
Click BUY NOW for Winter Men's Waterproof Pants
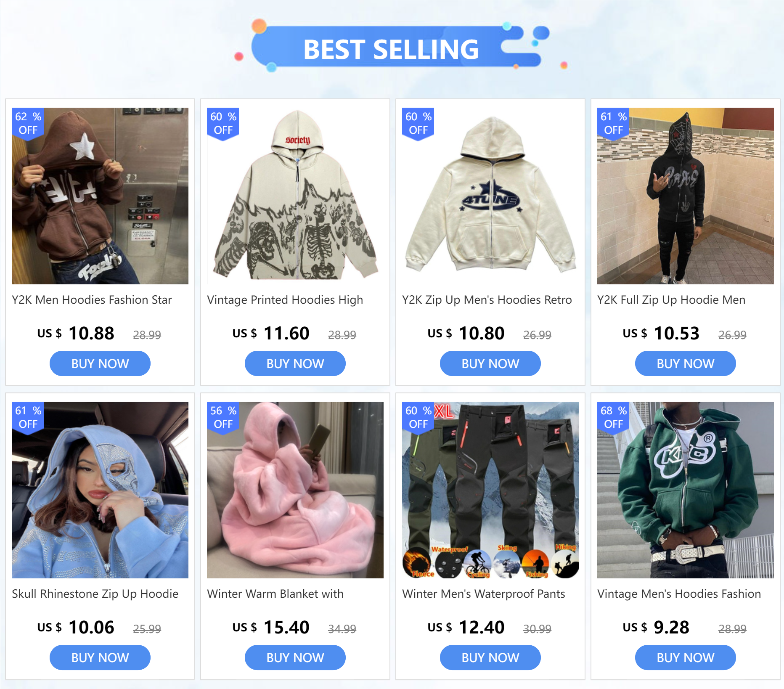pos(490,657)
